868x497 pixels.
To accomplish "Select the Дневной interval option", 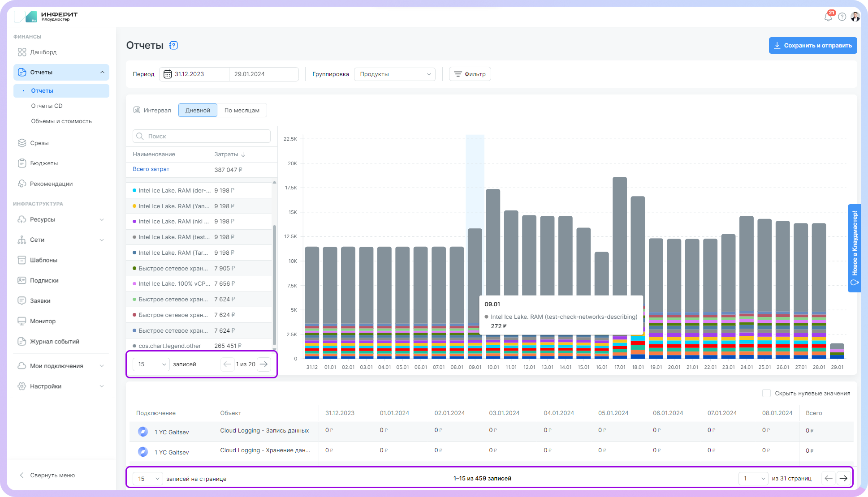I will [x=198, y=111].
